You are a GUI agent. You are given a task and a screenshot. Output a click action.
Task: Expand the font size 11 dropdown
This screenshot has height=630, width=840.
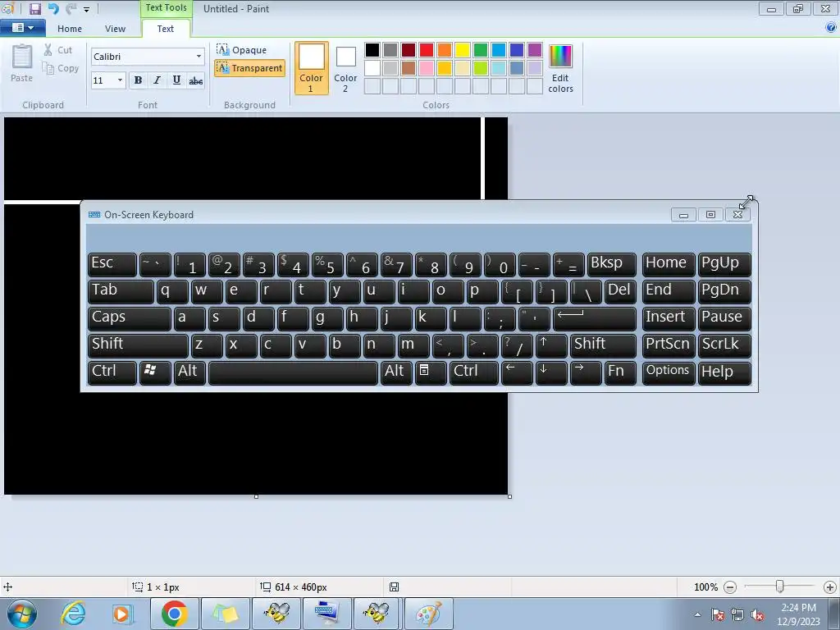click(120, 80)
